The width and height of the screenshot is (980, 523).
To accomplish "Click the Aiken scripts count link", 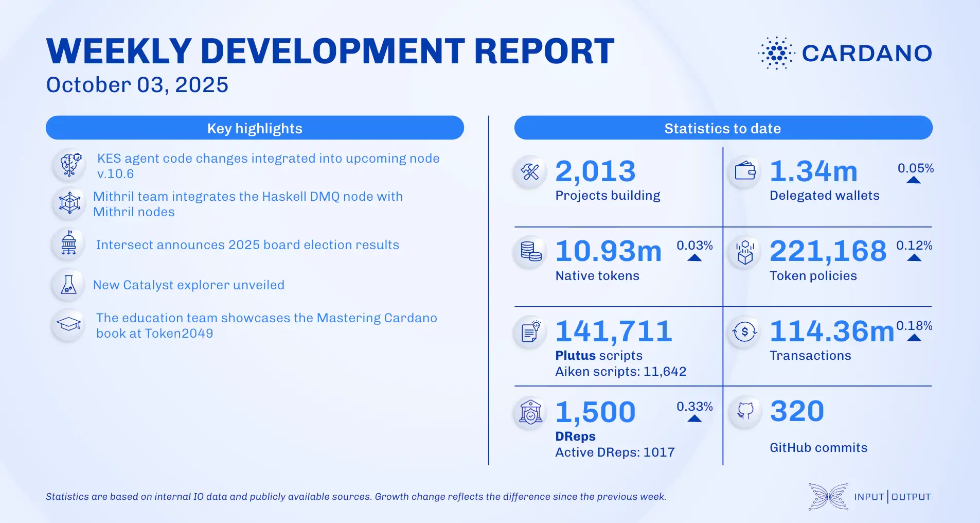I will coord(620,371).
